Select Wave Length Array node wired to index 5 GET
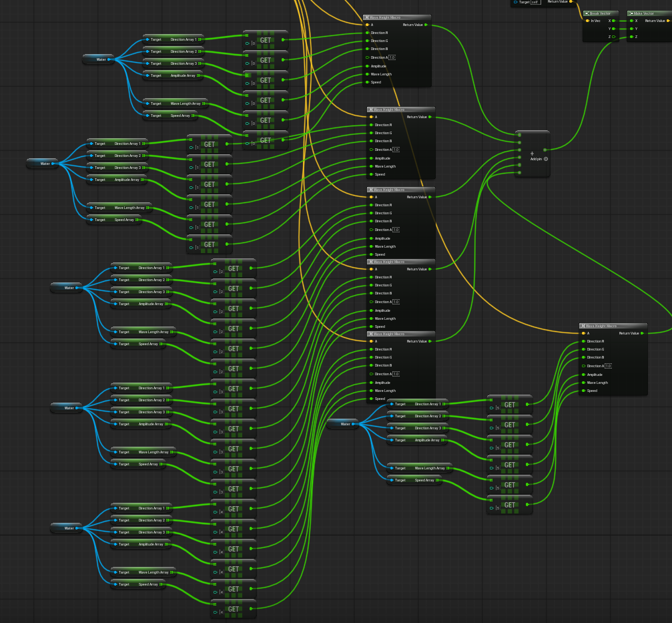The width and height of the screenshot is (672, 623). (x=420, y=468)
